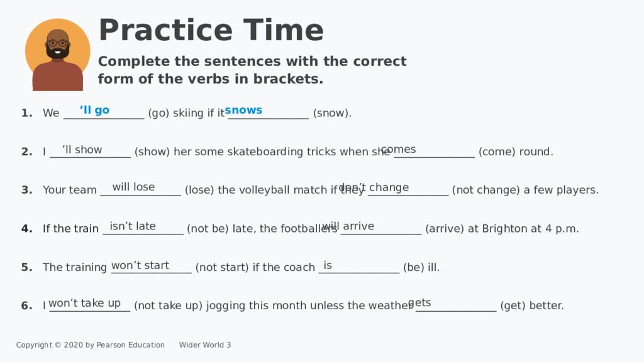This screenshot has width=644, height=362.
Task: Select the "gets" answer in sentence 6
Action: coord(419,303)
